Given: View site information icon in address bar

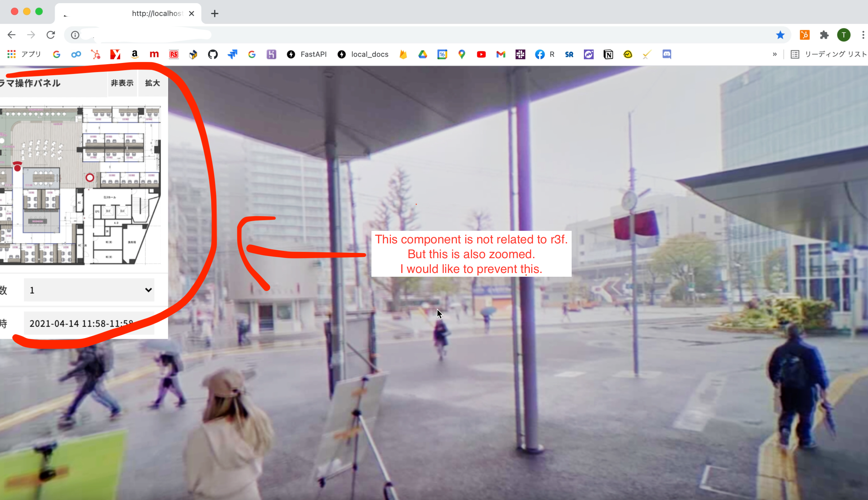Looking at the screenshot, I should pyautogui.click(x=75, y=35).
